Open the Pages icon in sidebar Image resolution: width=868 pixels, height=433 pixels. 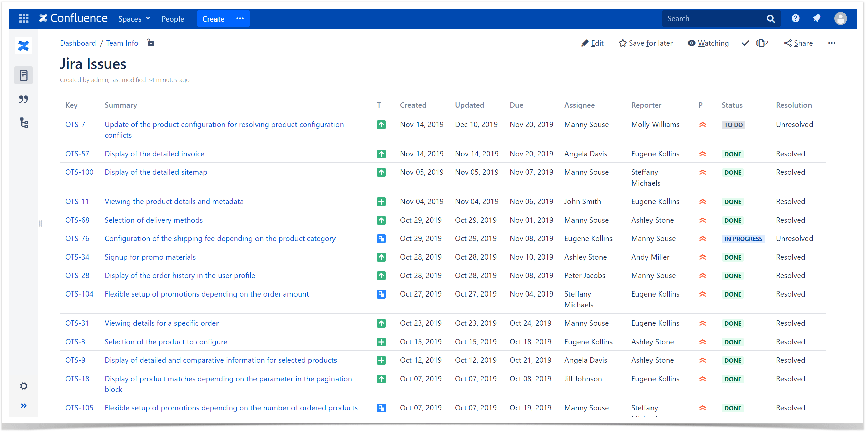point(24,75)
